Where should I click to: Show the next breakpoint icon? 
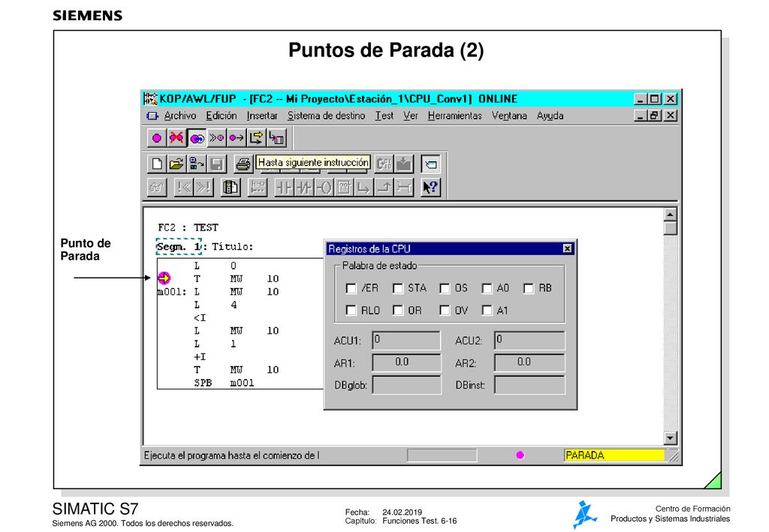click(x=216, y=138)
